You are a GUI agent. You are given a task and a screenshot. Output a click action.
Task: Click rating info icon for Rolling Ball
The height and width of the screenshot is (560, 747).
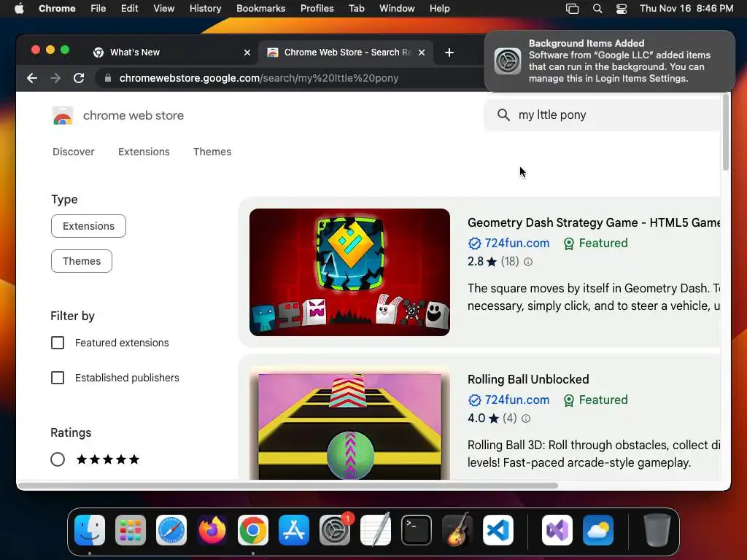click(x=526, y=419)
